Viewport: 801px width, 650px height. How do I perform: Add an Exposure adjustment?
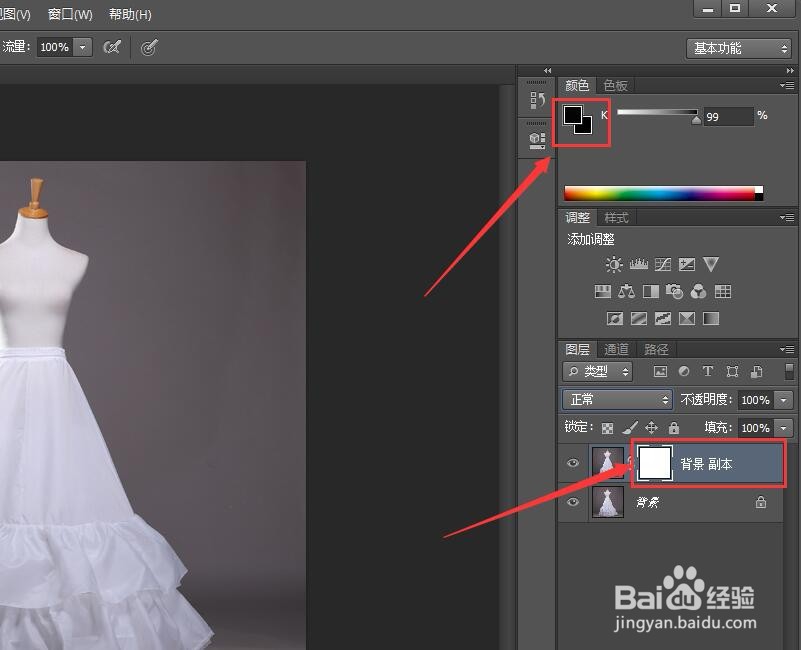tap(687, 264)
